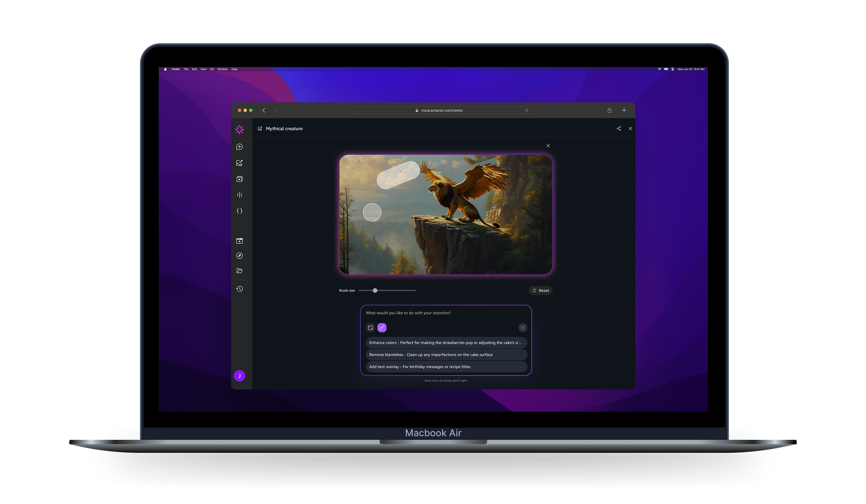The image size is (866, 504).
Task: Choose the Remove blemishes suggestion
Action: click(446, 355)
